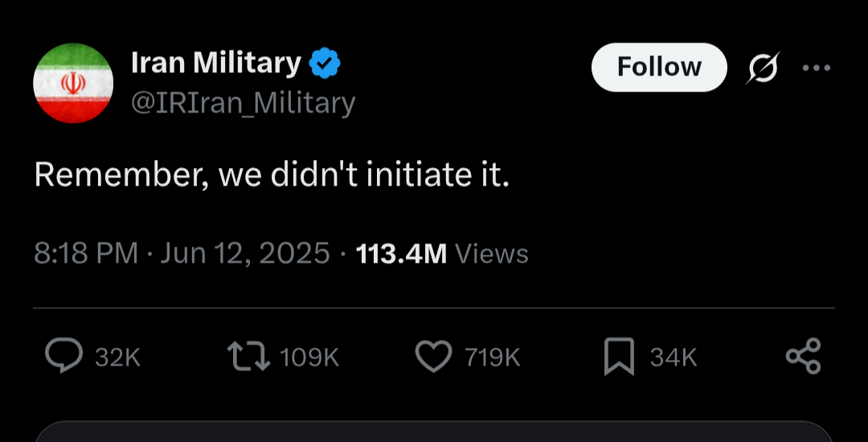Click the @IRIran_Military handle

click(243, 103)
